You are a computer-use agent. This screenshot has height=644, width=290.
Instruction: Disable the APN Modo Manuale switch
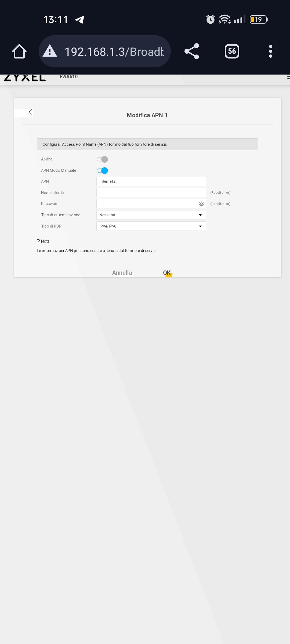pyautogui.click(x=102, y=171)
